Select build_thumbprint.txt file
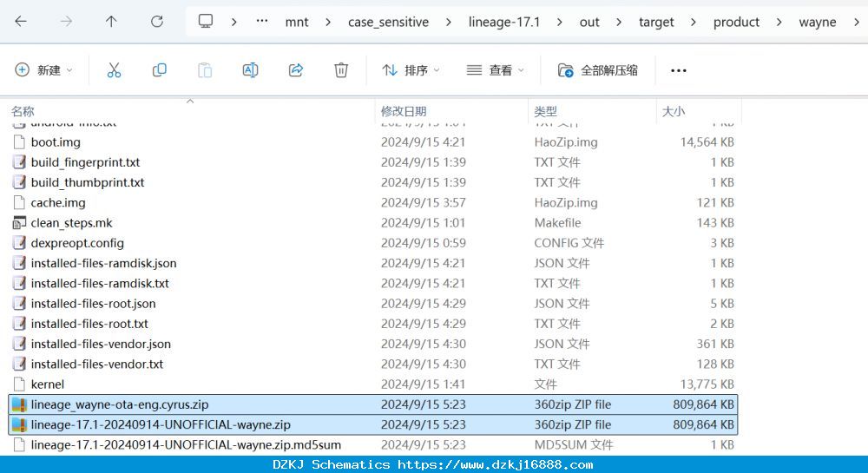 click(373, 182)
